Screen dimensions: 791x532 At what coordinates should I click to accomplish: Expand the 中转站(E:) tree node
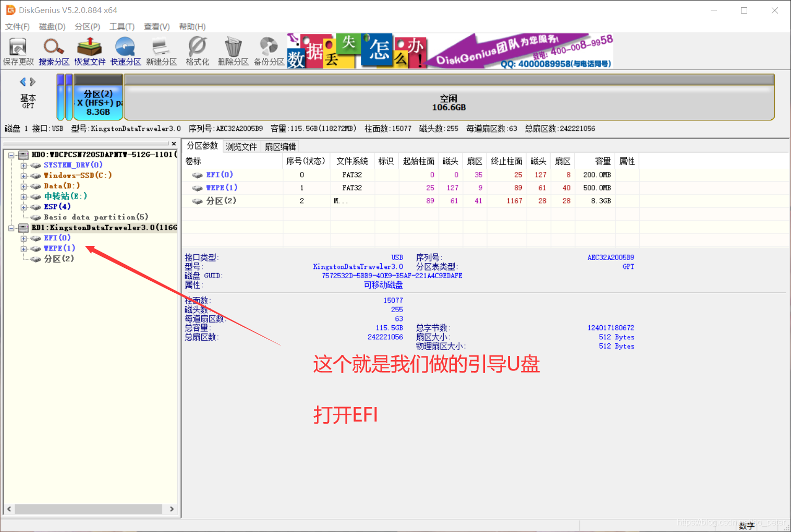[x=23, y=196]
